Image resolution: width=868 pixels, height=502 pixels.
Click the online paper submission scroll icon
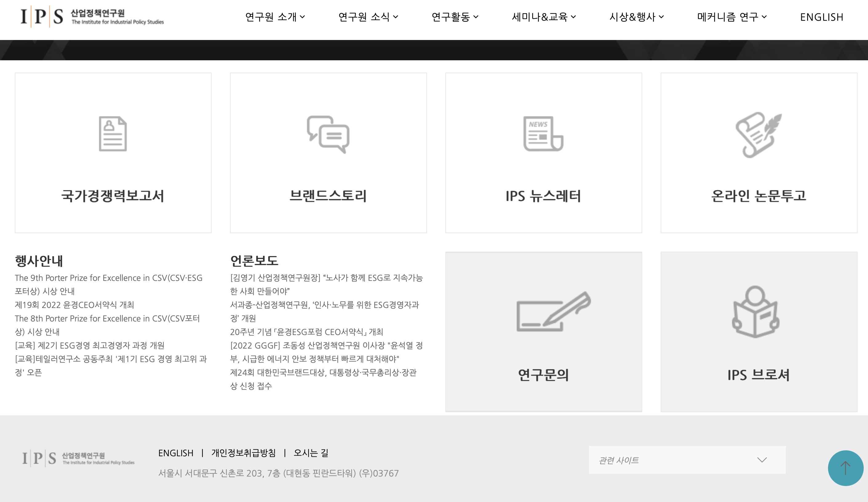point(759,134)
